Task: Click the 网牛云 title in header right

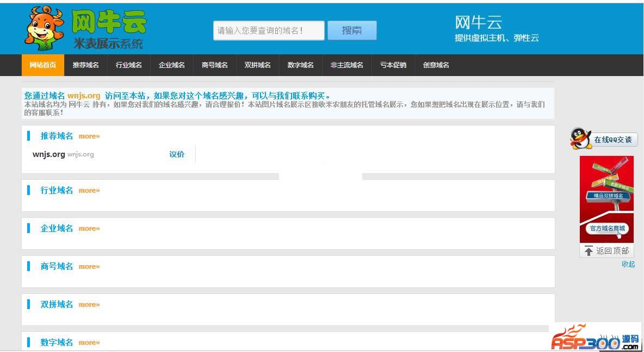Action: coord(478,22)
